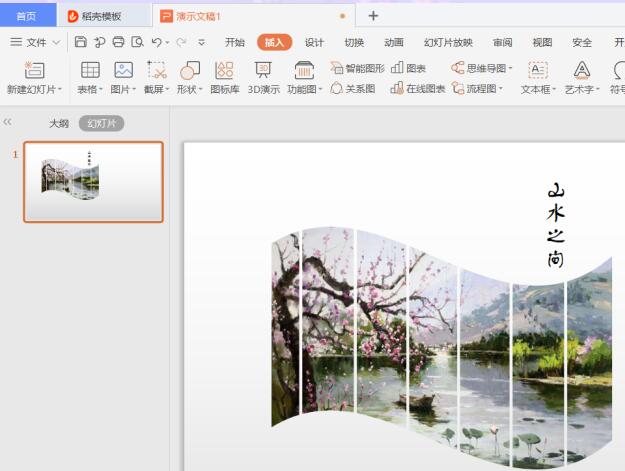Open the 图标库 icon library
Screen dimensions: 625x471
224,70
